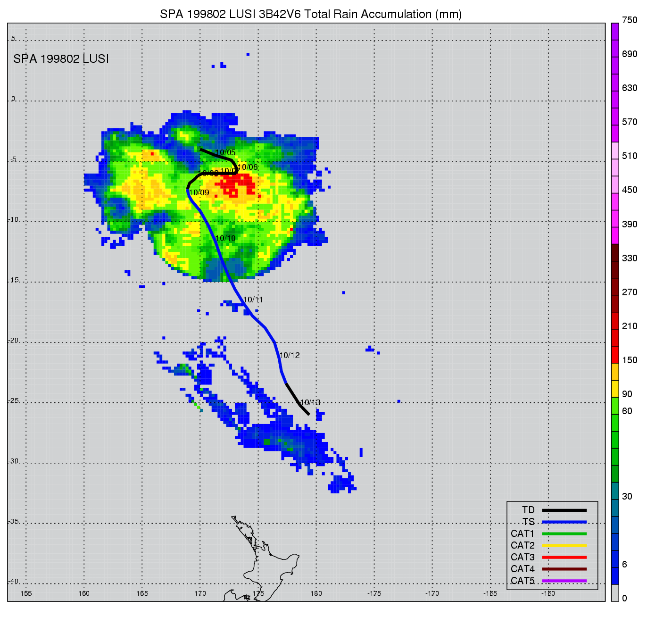
Task: Select the 10/11 storm track label
Action: tap(253, 300)
